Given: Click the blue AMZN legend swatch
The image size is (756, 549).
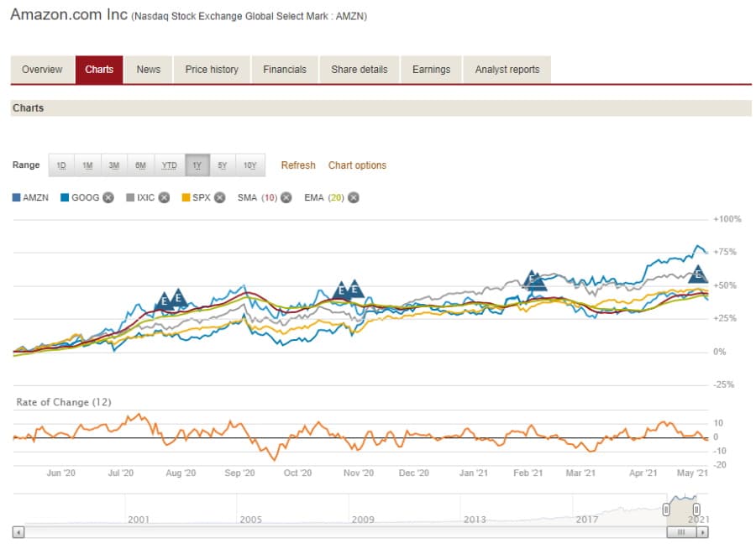Looking at the screenshot, I should (x=14, y=197).
